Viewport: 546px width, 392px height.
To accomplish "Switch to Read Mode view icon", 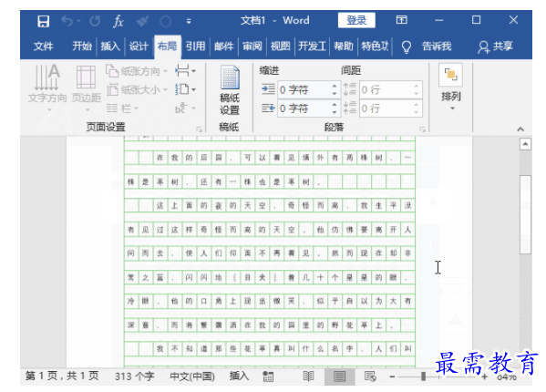I will click(x=308, y=376).
